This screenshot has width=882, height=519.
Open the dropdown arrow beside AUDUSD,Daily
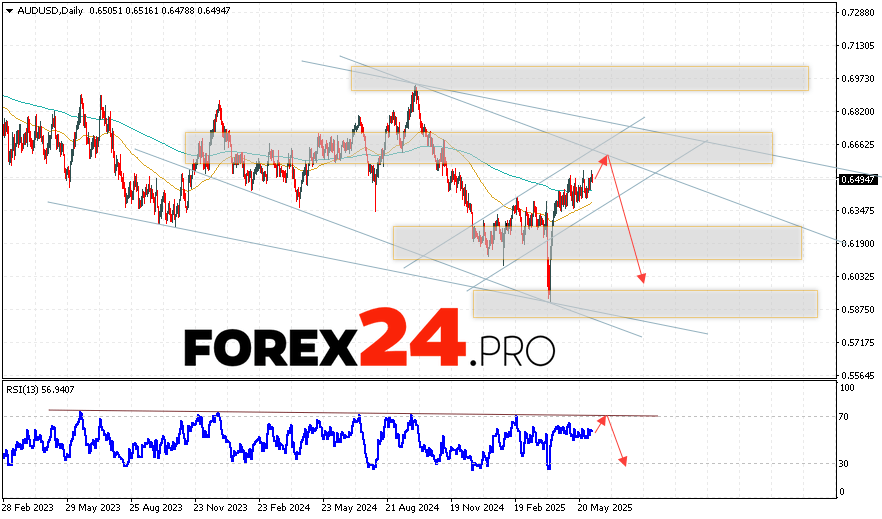pos(8,9)
